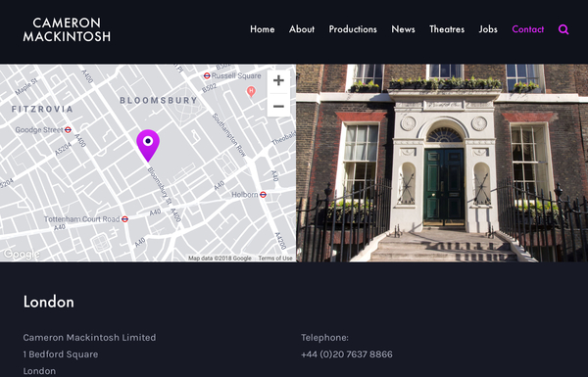Go to the Home page
Screen dimensions: 588x377
pos(262,29)
